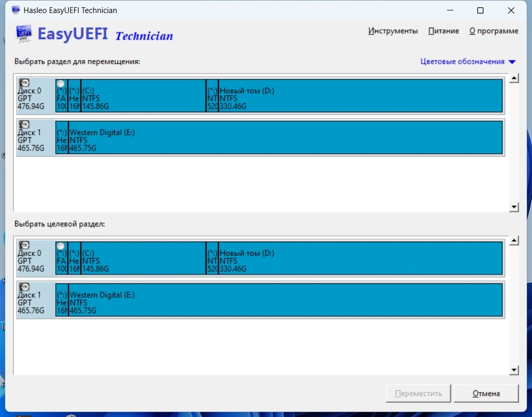532x417 pixels.
Task: Click the Диск 0 476.94G label in target list
Action: click(31, 261)
